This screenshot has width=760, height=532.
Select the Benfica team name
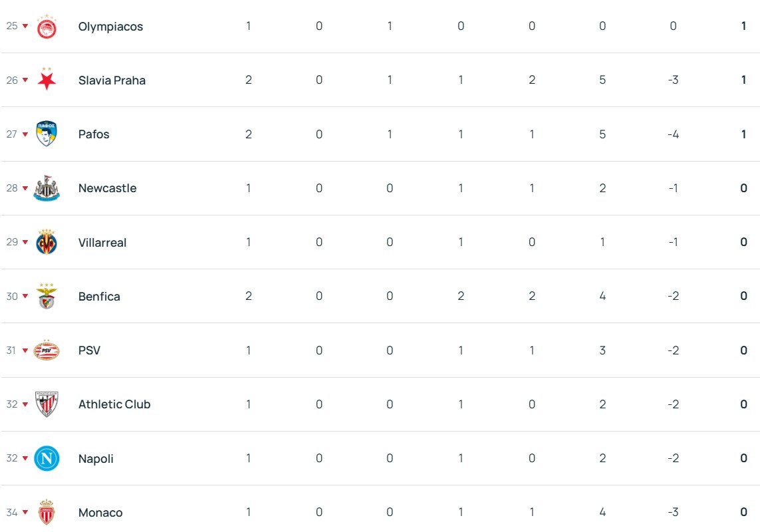[x=99, y=297]
